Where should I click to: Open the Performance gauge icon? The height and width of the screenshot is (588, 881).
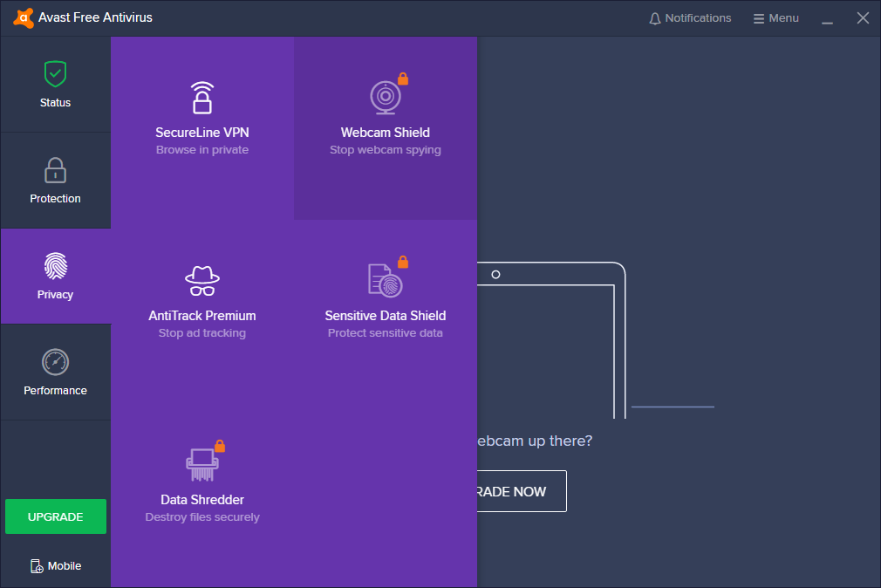pyautogui.click(x=55, y=362)
